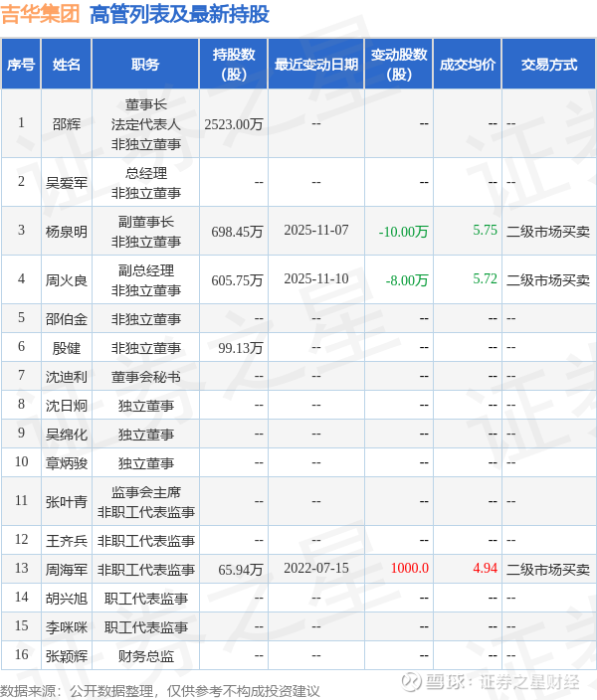Select the name 张颖辉
Viewport: 597px width, 700px height.
67,656
